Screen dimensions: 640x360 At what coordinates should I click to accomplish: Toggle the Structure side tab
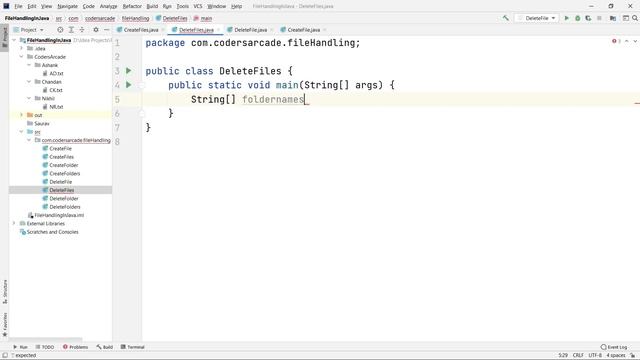pos(4,291)
